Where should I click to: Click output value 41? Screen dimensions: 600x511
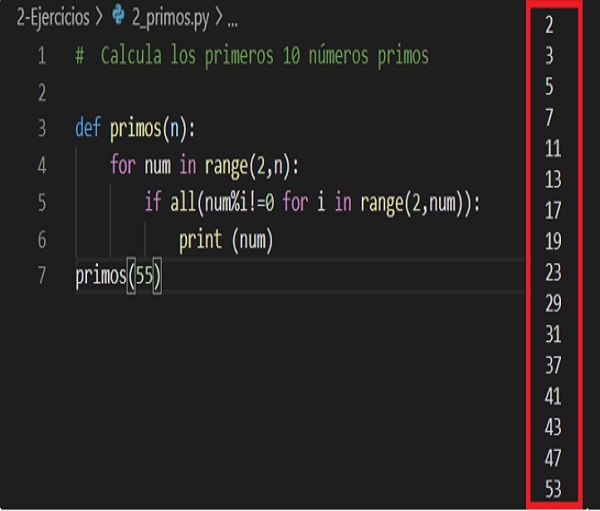553,396
